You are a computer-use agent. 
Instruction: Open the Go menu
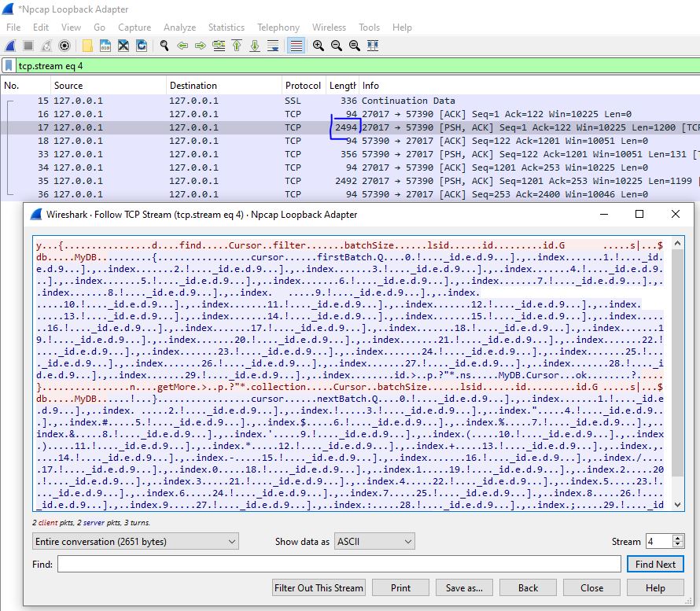(100, 28)
